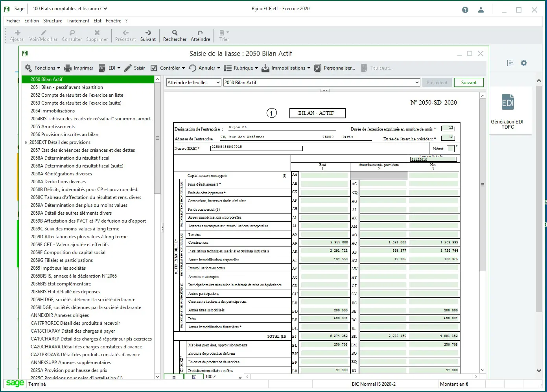The height and width of the screenshot is (392, 547).
Task: Tick the Néant checkbox
Action: pos(450,149)
